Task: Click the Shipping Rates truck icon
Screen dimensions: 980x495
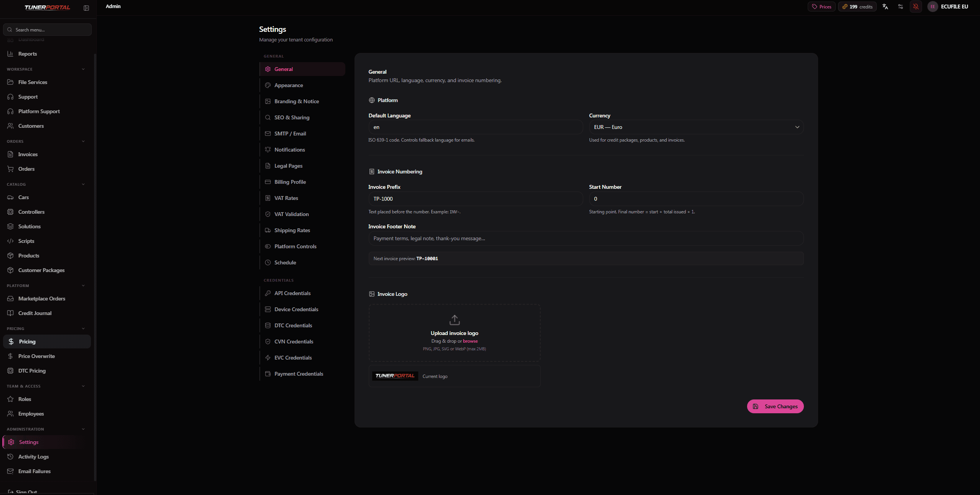Action: tap(268, 230)
